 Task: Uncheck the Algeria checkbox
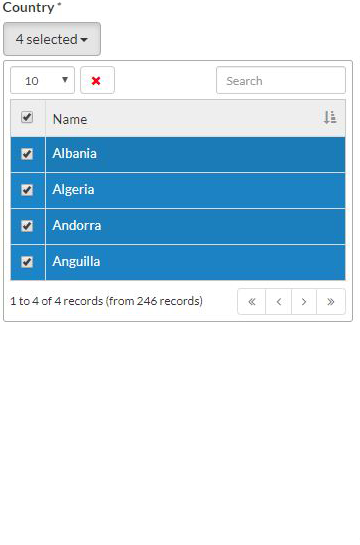tap(27, 190)
